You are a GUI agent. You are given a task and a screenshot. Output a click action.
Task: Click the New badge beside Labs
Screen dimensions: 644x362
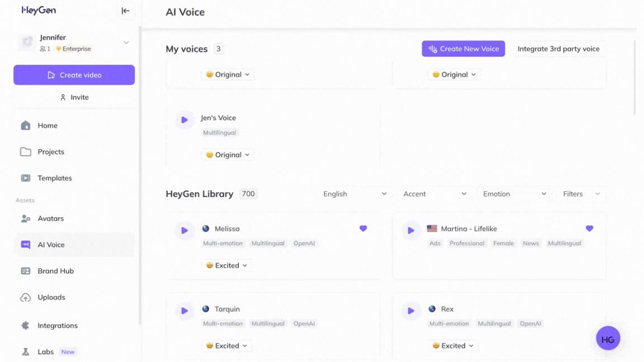(x=68, y=352)
